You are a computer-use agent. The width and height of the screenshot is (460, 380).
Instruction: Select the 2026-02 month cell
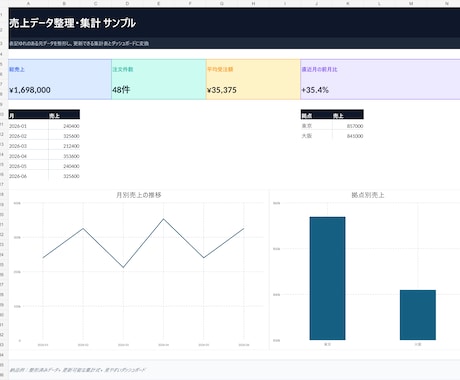click(x=28, y=136)
